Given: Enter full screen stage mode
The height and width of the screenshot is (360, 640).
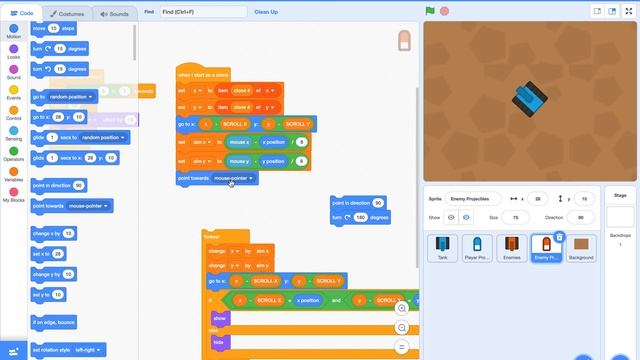Looking at the screenshot, I should (x=629, y=11).
